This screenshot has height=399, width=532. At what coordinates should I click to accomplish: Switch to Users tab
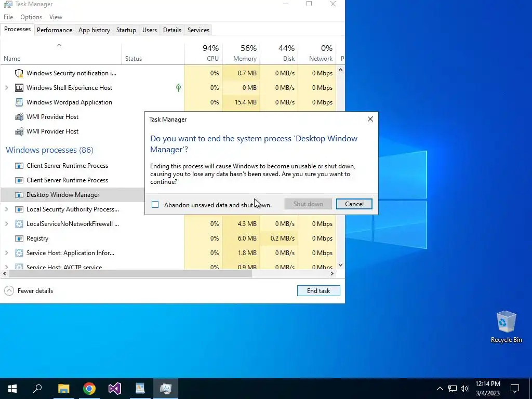149,30
